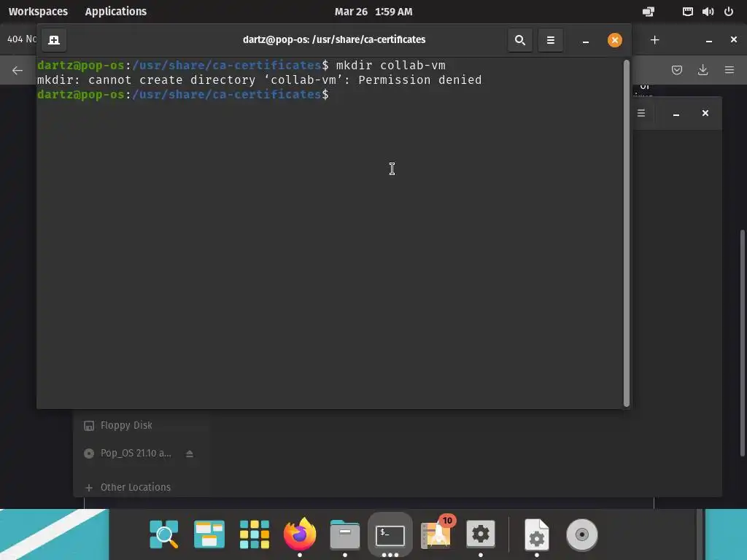Show Firefox downloads
The width and height of the screenshot is (747, 560).
[703, 70]
